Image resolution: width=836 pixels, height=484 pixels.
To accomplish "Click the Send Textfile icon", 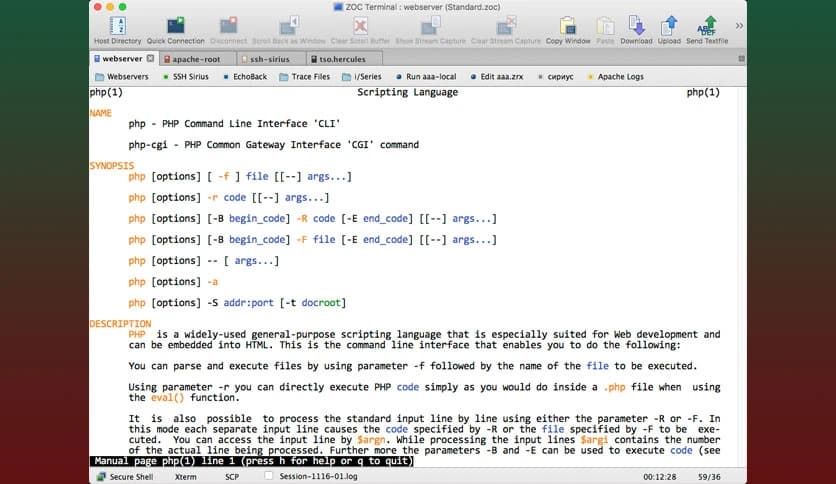I will point(707,26).
